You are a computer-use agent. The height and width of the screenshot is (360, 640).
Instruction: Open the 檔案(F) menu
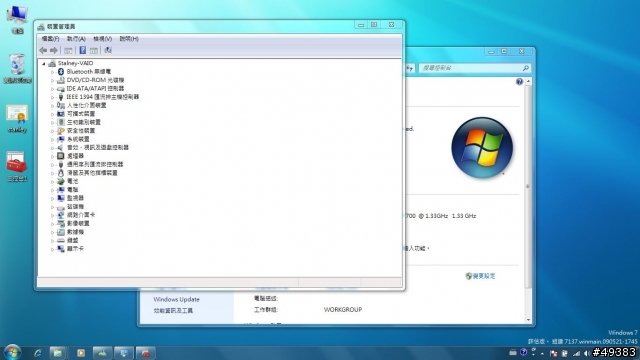click(51, 39)
